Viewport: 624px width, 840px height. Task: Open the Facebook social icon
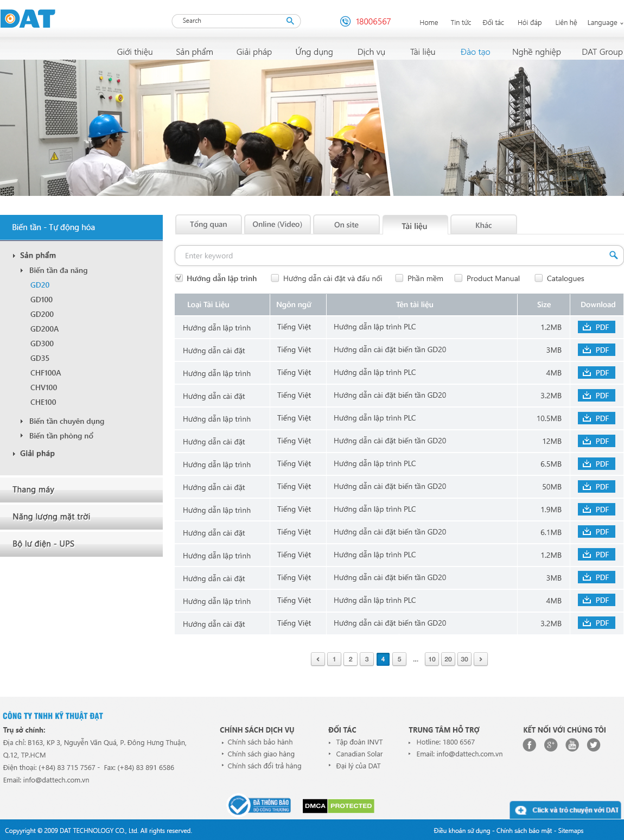529,745
